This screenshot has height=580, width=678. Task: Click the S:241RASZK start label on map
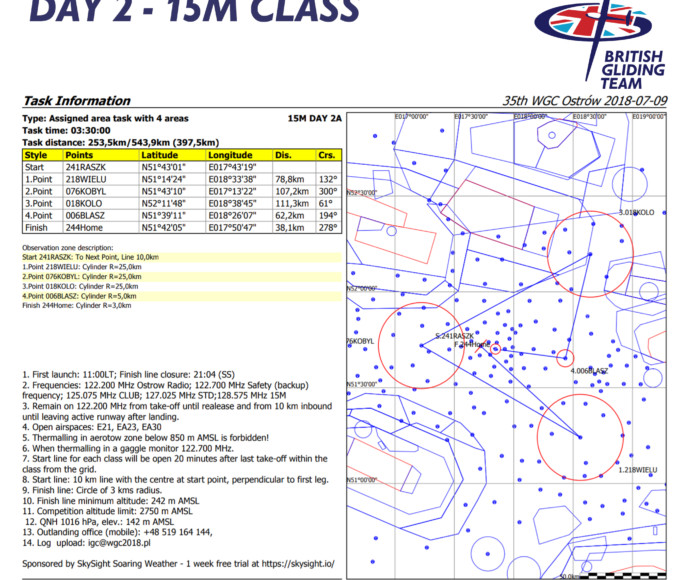point(458,335)
